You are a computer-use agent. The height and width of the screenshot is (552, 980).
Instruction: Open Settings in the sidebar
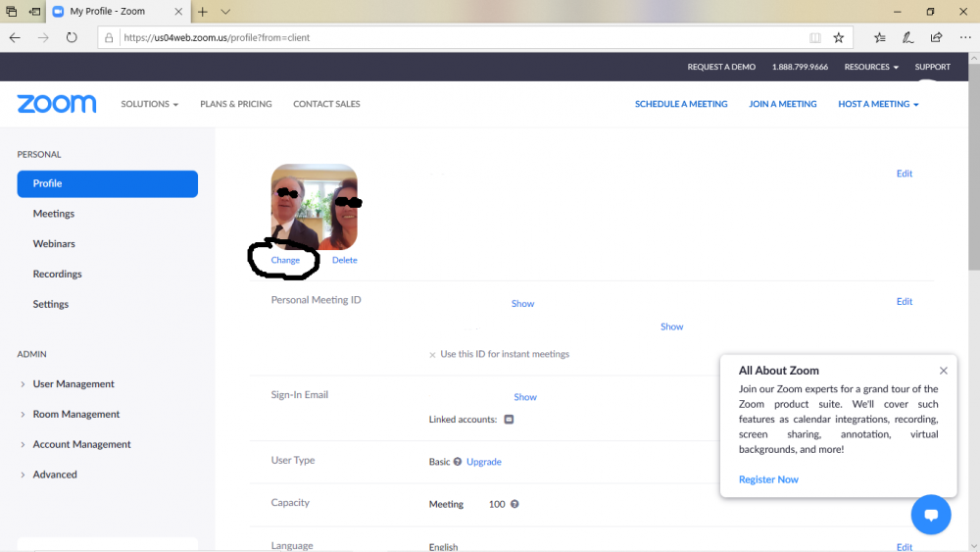coord(51,304)
